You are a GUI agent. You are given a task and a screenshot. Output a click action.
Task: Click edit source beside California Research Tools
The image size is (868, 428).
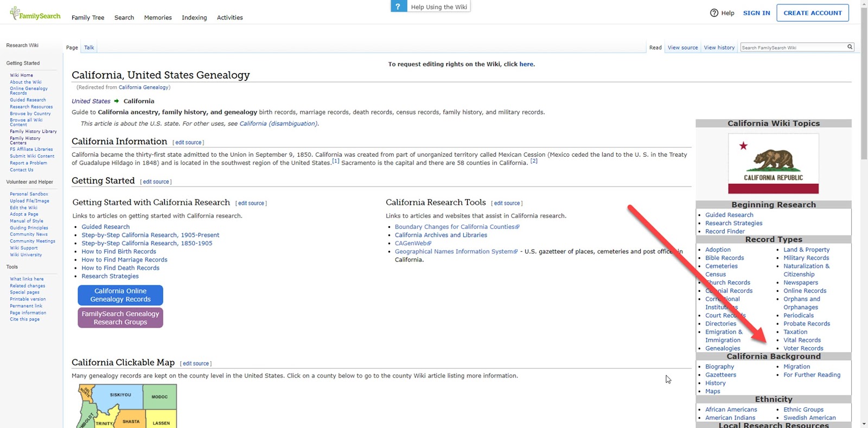click(507, 203)
